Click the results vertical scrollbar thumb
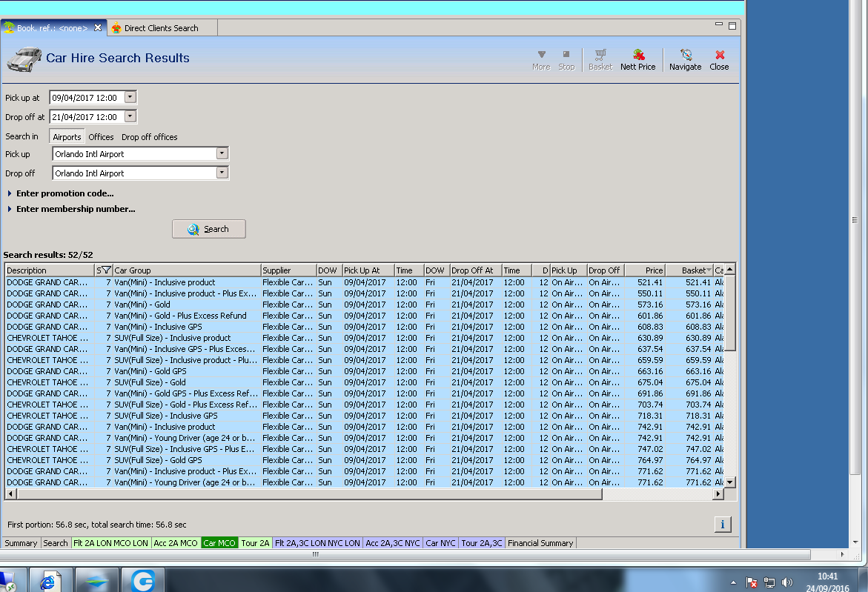Screen dimensions: 868x592 click(x=729, y=313)
